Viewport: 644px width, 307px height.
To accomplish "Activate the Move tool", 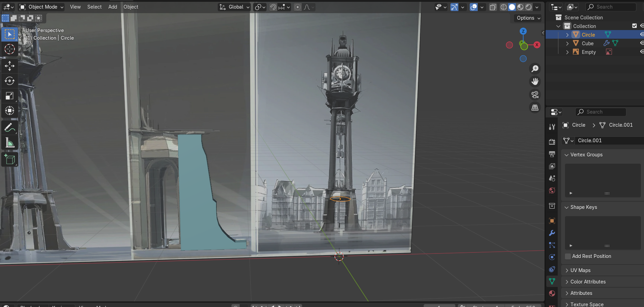I will (9, 66).
